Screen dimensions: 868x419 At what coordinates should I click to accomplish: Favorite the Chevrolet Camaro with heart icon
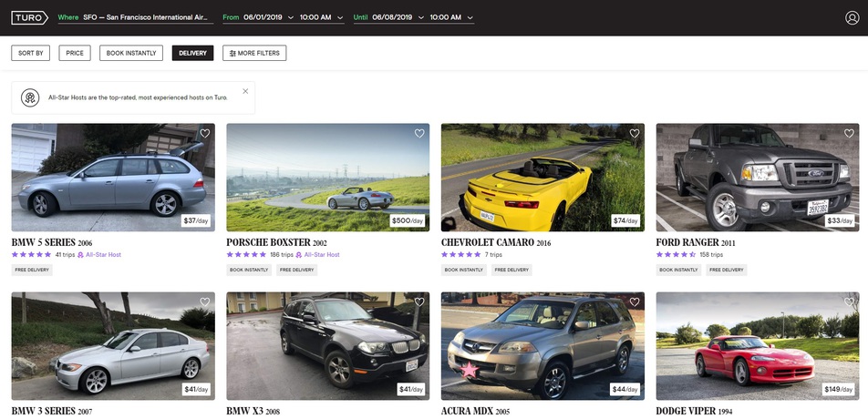coord(635,134)
